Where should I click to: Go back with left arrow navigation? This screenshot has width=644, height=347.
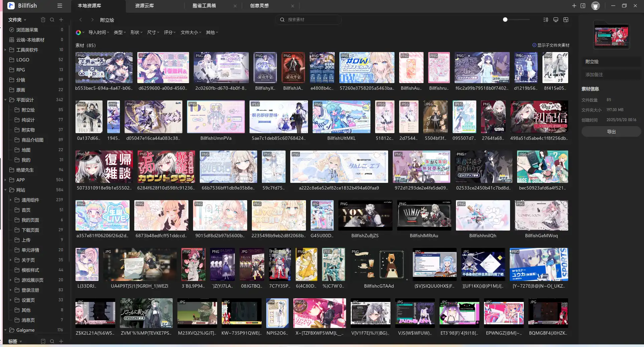[x=81, y=20]
